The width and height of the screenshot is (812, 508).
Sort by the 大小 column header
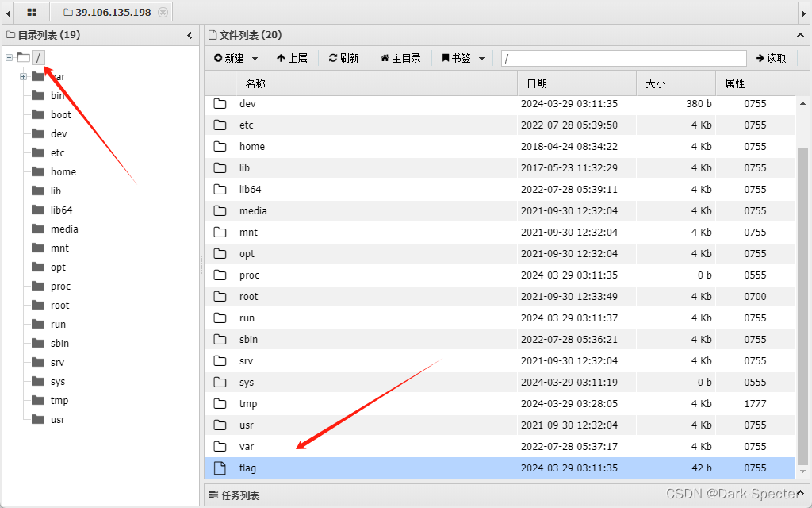[x=676, y=83]
